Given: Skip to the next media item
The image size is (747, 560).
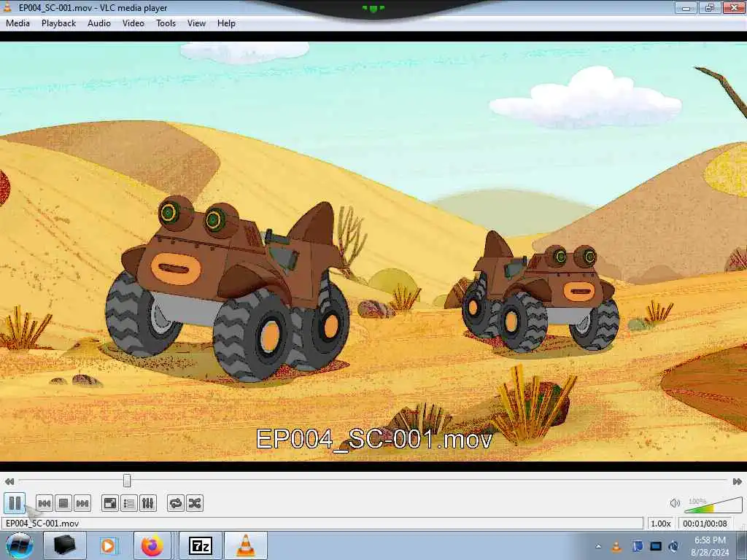Looking at the screenshot, I should [82, 503].
